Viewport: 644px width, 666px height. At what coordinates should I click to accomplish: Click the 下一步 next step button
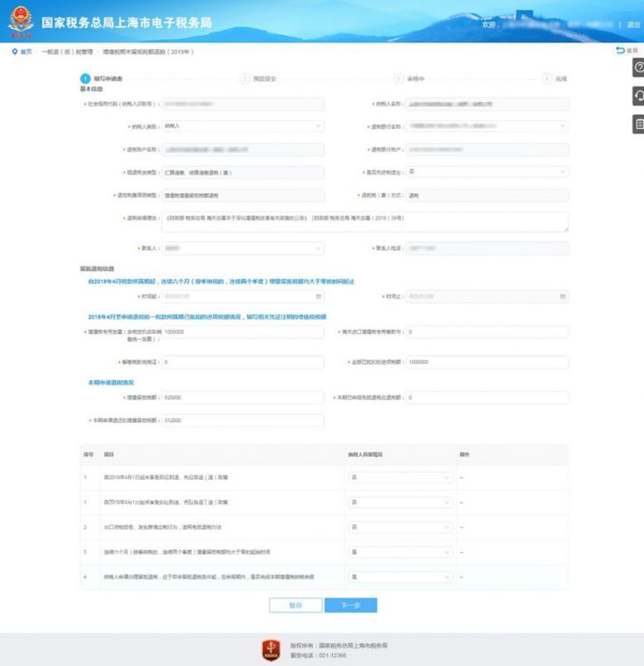(350, 605)
